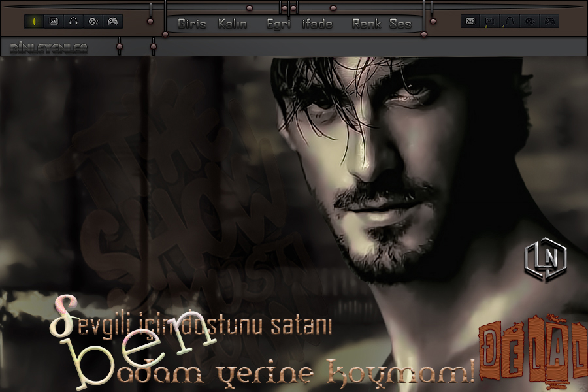
Task: Toggle Egri italic text formatting
Action: click(x=279, y=24)
